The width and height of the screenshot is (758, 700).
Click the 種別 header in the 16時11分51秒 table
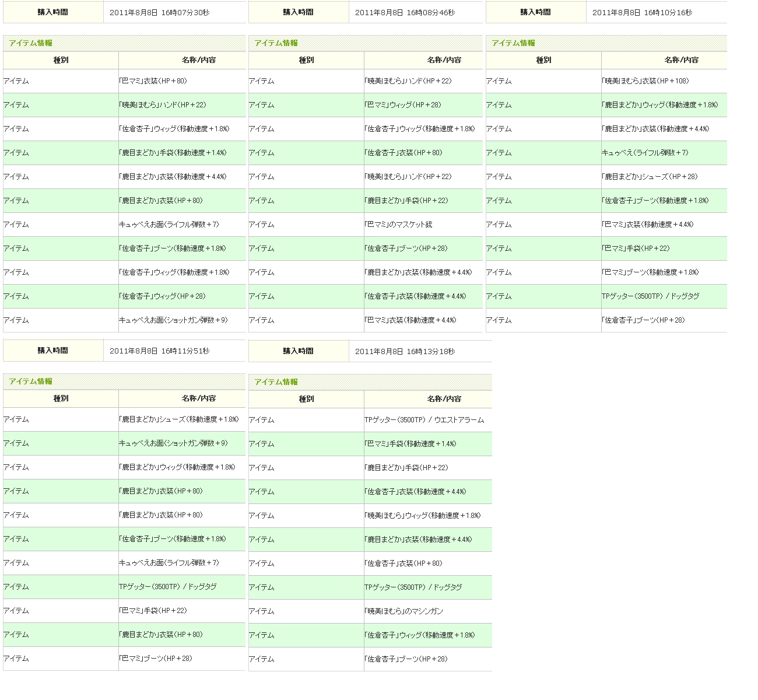(61, 398)
